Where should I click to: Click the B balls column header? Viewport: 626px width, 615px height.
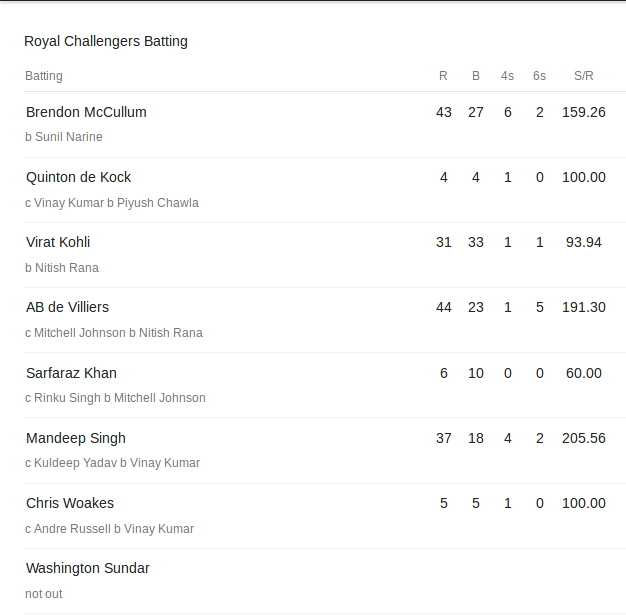point(475,76)
